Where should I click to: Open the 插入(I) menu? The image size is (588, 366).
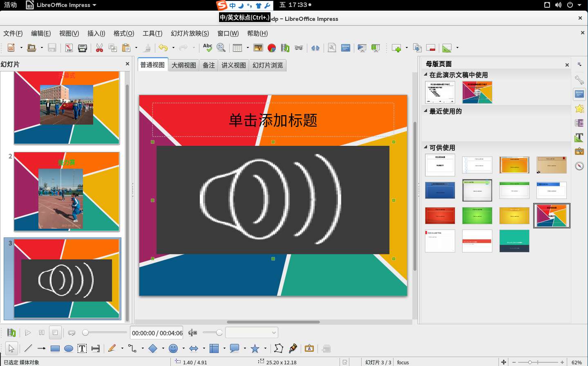coord(96,33)
